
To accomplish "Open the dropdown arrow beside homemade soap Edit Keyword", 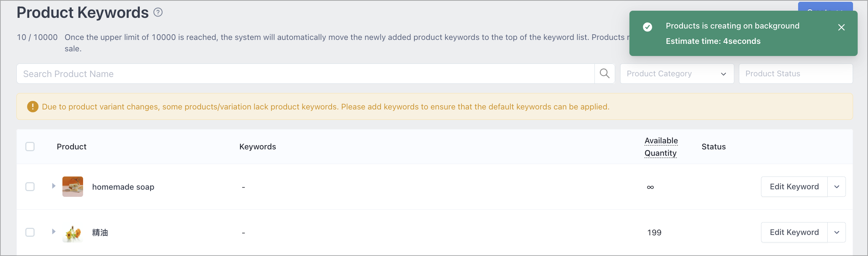I will [x=837, y=186].
